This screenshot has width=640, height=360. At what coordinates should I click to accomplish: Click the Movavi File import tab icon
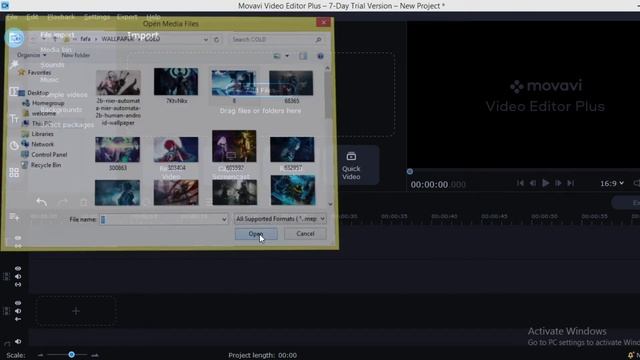click(15, 39)
